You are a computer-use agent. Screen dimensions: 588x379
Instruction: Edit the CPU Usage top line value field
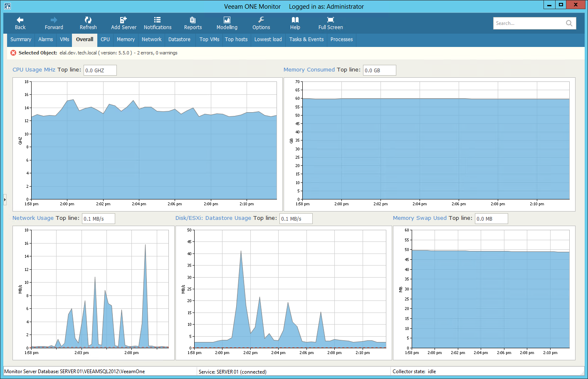click(100, 70)
